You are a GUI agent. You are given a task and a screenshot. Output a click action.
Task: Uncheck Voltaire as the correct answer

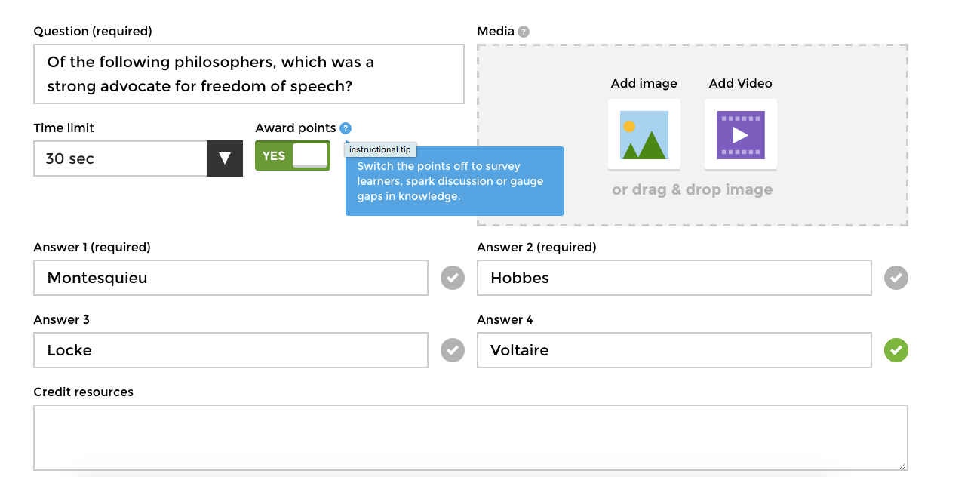click(896, 350)
